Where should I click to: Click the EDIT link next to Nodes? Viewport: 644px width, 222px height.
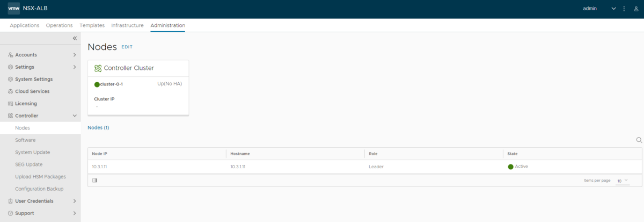coord(127,47)
